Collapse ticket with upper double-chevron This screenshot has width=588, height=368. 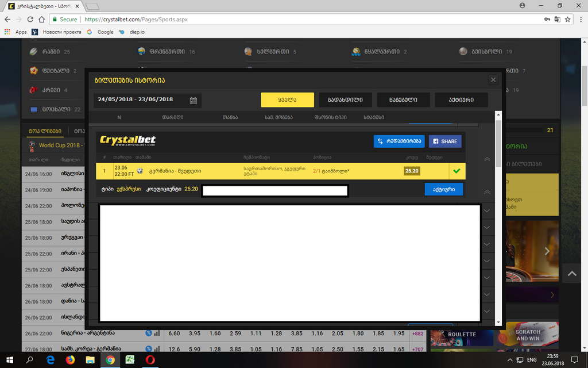[x=487, y=159]
